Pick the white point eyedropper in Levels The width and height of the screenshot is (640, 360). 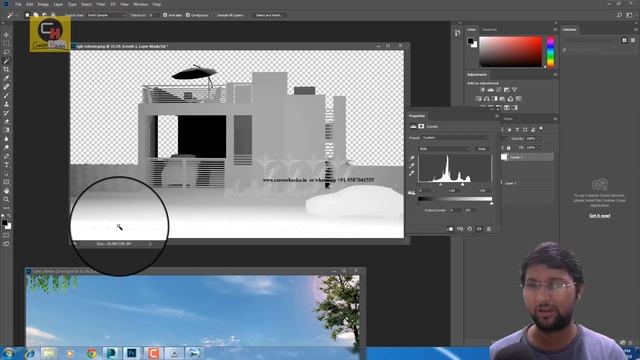click(412, 173)
